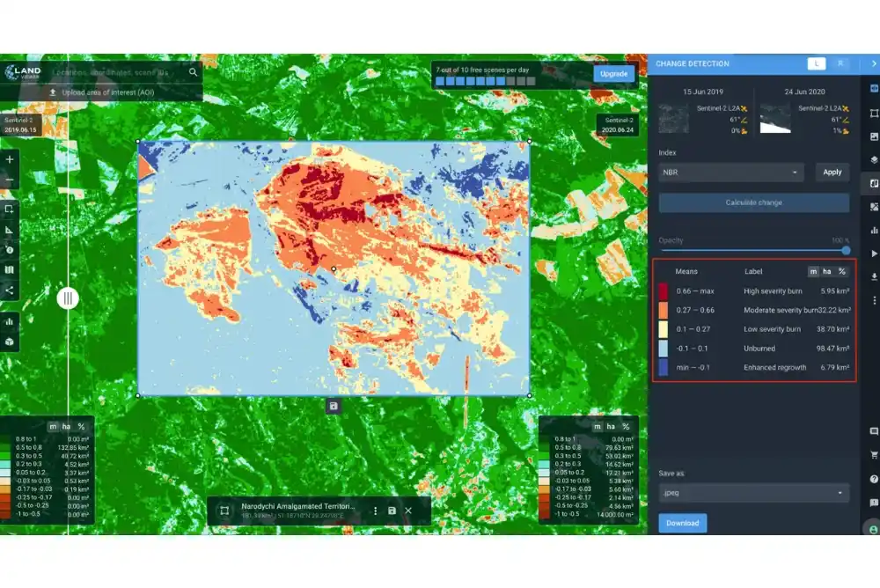Image resolution: width=880 pixels, height=588 pixels.
Task: Click the Download button
Action: point(682,523)
